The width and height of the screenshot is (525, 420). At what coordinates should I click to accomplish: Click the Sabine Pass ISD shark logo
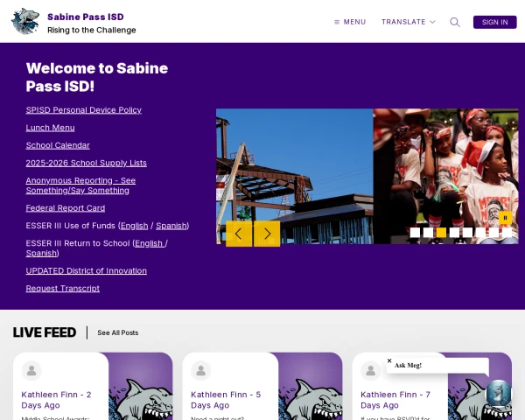(25, 21)
